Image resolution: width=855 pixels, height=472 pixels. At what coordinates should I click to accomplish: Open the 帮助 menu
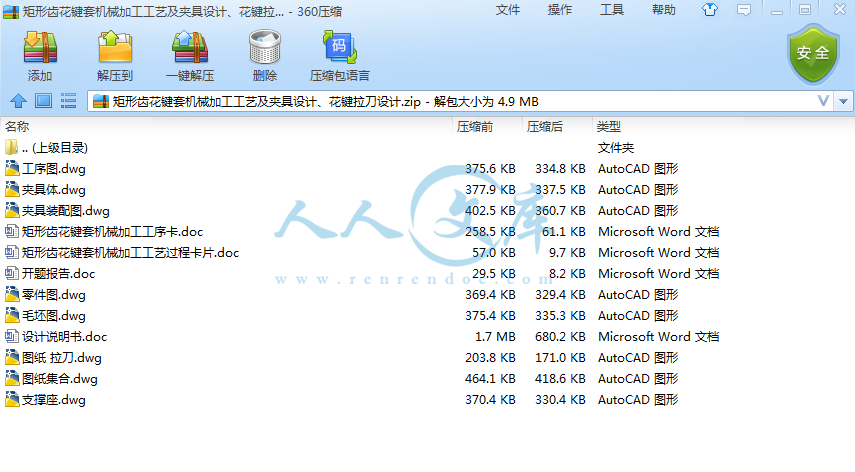click(664, 10)
